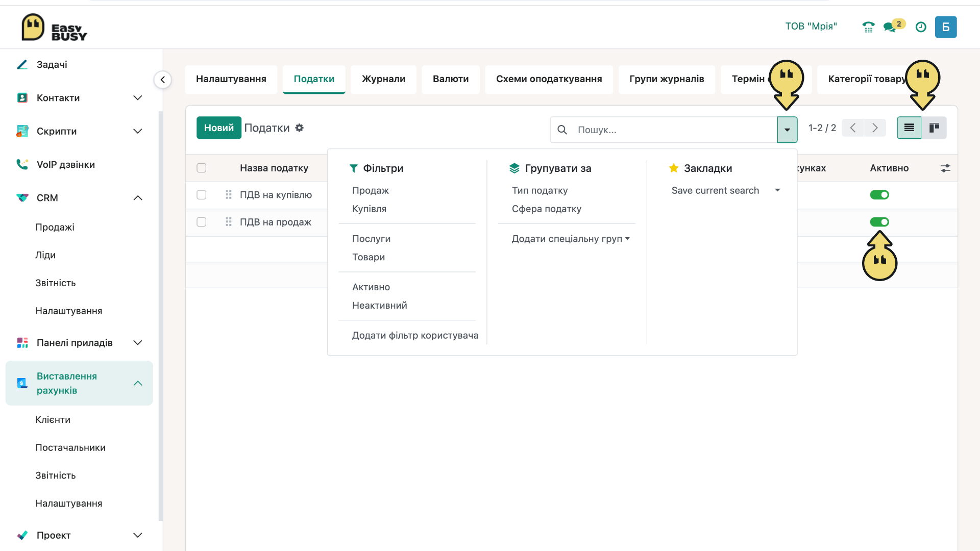
Task: Click the Панелі приладів icon
Action: [22, 343]
